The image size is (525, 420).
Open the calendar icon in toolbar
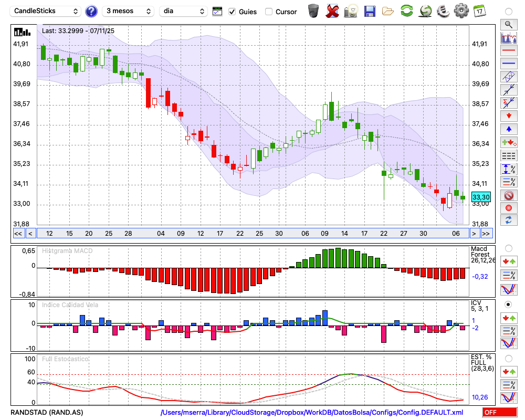coord(479,11)
